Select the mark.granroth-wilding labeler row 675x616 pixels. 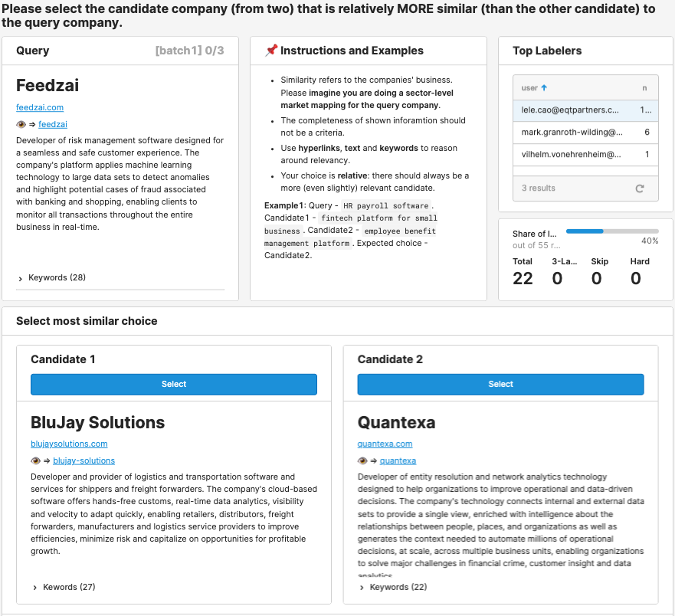572,133
